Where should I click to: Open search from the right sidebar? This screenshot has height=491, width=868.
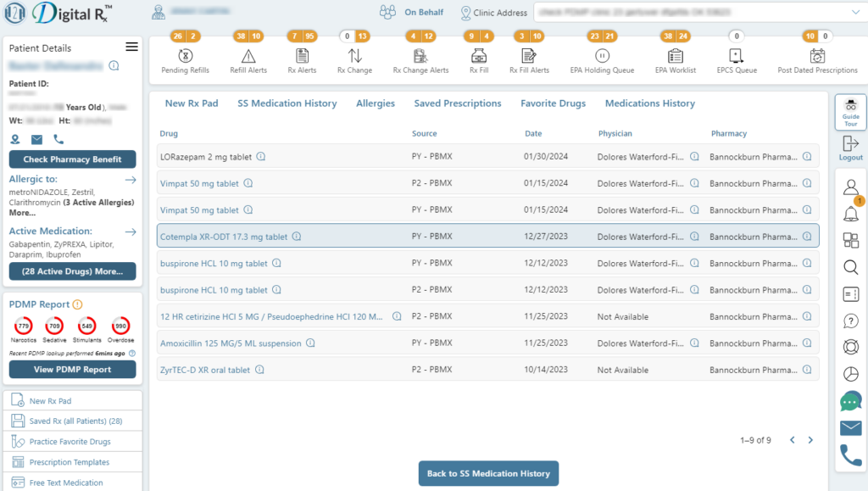(850, 267)
